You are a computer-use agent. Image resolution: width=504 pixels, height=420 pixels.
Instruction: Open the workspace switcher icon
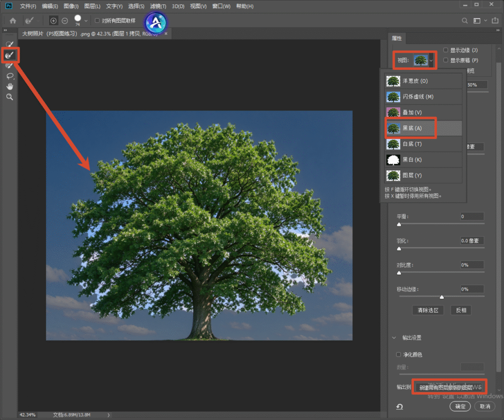point(476,21)
